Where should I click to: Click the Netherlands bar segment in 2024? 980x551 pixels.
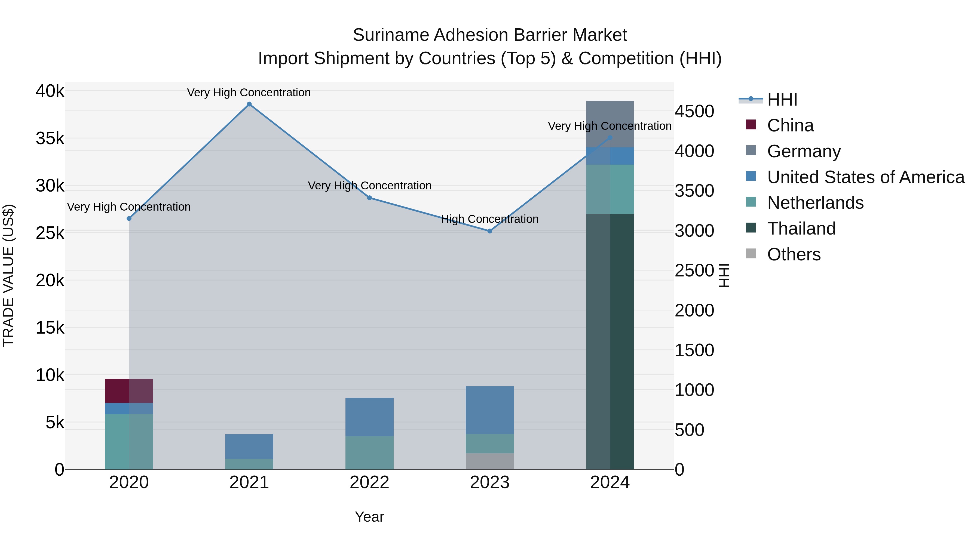[x=610, y=189]
